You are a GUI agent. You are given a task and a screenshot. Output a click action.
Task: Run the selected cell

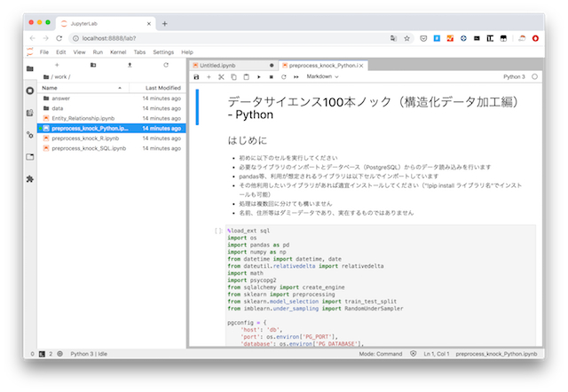click(258, 77)
